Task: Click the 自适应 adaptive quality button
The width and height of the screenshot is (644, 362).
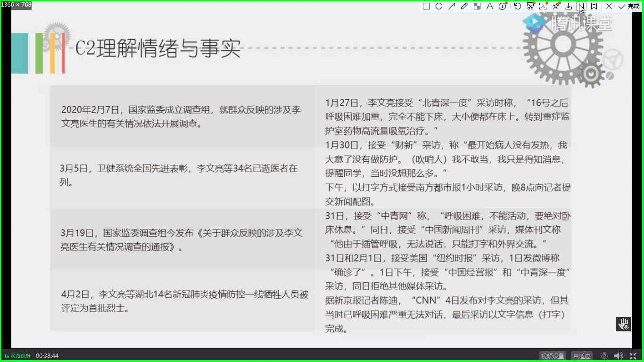Action: (x=582, y=356)
